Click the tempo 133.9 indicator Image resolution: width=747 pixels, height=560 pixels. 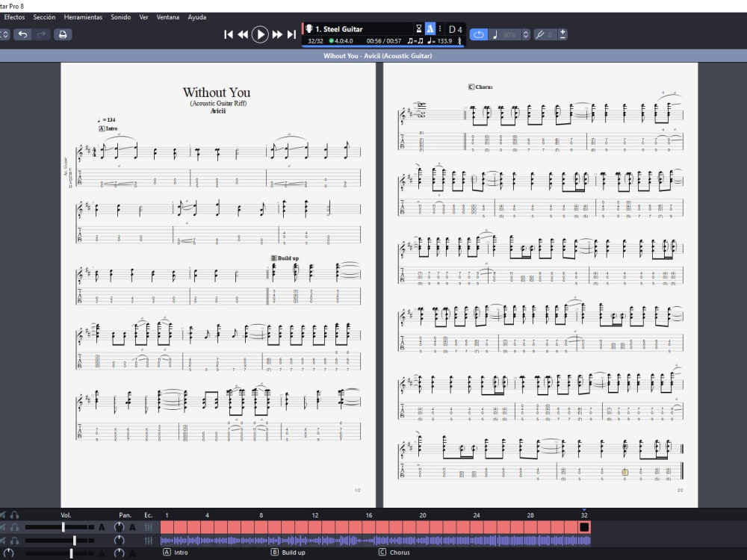click(x=440, y=41)
